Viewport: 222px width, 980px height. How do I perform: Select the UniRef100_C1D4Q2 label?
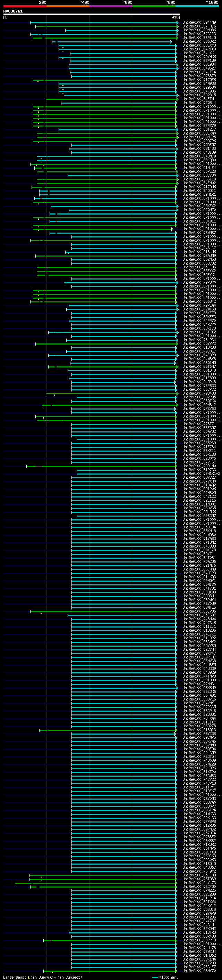tap(199, 485)
